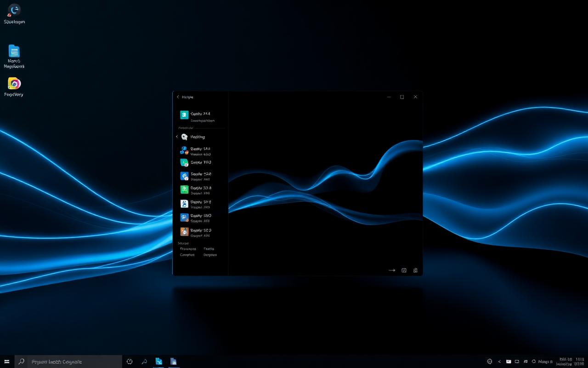588x368 pixels.
Task: Open the blue floppy-disk icon on taskbar
Action: coord(173,362)
